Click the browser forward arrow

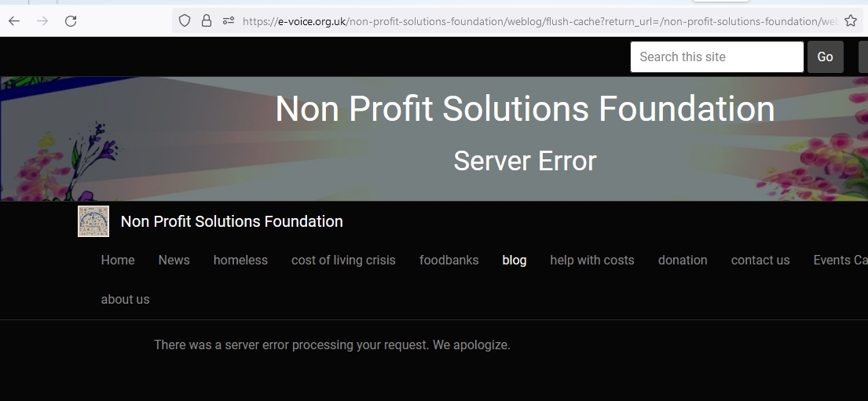point(42,21)
